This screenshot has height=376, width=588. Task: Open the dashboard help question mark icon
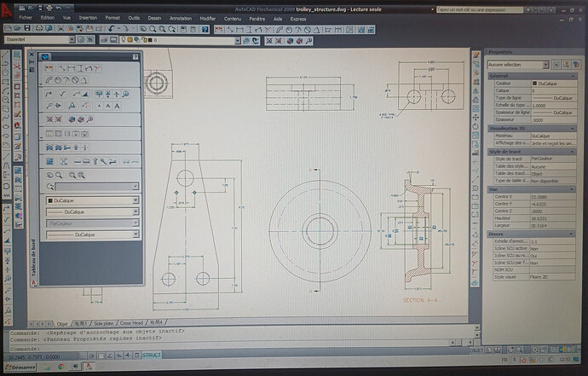[135, 56]
